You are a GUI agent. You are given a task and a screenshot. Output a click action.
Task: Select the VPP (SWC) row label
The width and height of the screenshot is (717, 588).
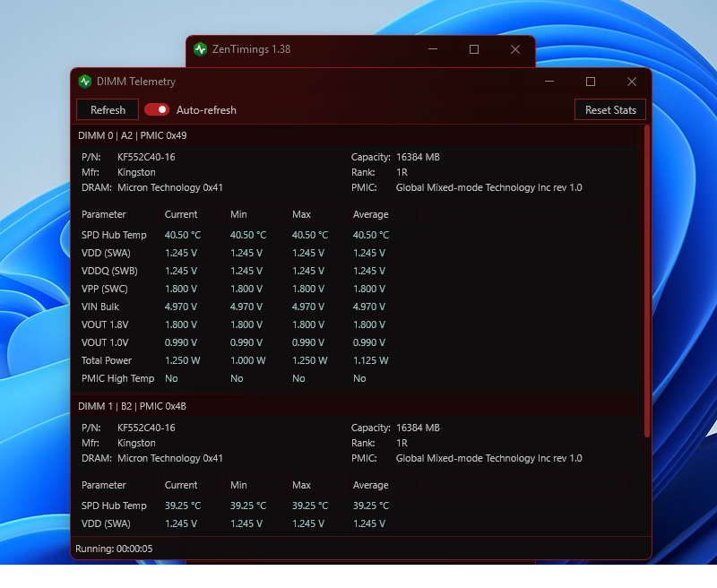[x=104, y=289]
